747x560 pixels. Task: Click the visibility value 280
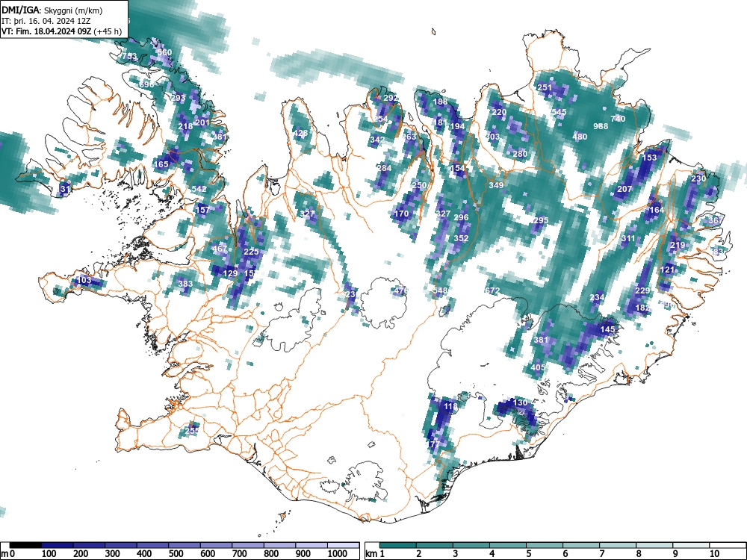tap(520, 154)
